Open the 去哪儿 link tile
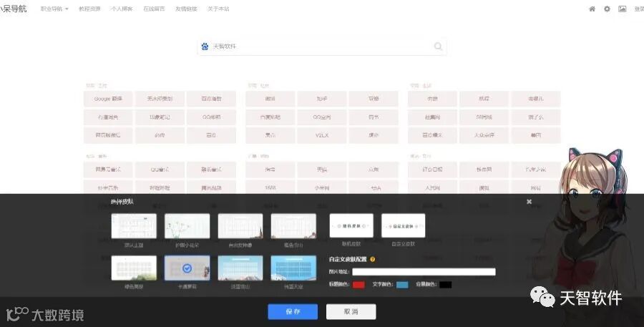 click(x=535, y=99)
